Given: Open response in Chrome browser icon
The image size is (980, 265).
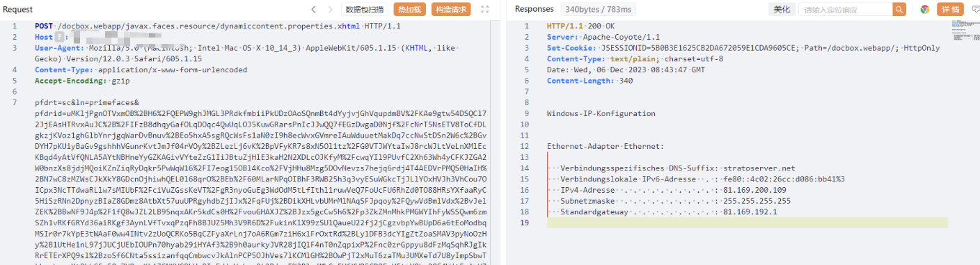Looking at the screenshot, I should (924, 10).
